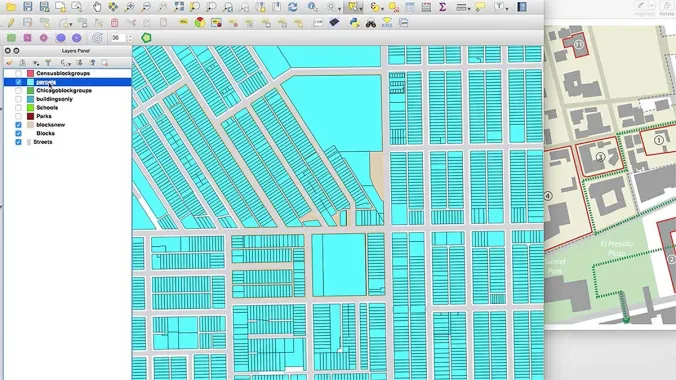Click the Map Tips speech bubble icon
Screen dimensions: 676x380
479,7
